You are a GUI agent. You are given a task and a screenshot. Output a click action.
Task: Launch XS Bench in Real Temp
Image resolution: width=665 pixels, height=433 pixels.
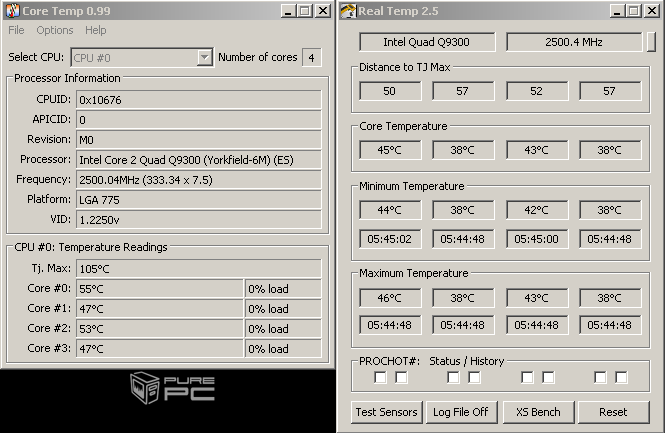pyautogui.click(x=538, y=412)
